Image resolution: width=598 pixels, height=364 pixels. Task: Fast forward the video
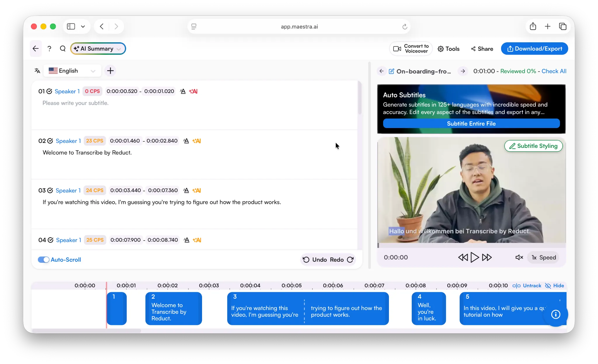pos(487,257)
